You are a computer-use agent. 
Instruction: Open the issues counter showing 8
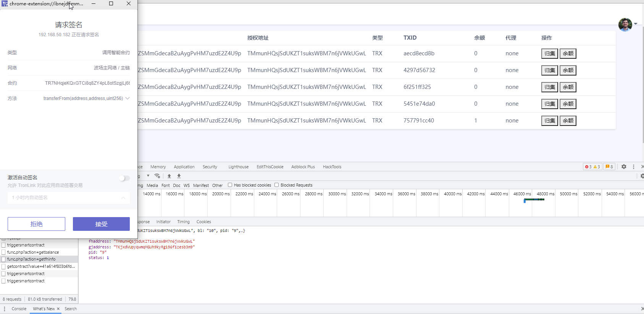pyautogui.click(x=609, y=167)
